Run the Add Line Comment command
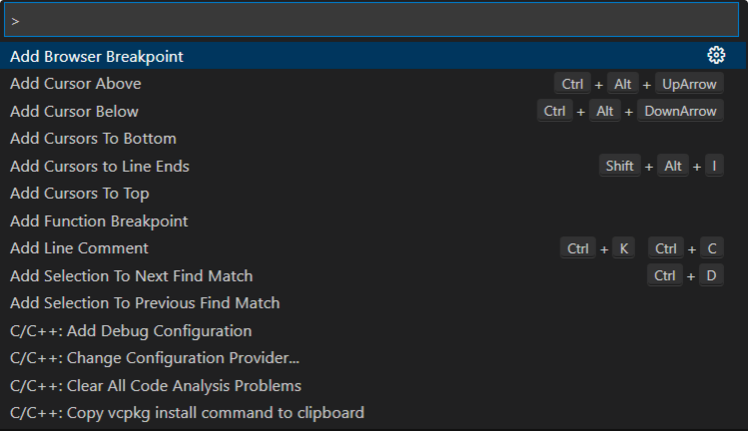The width and height of the screenshot is (748, 431). [79, 248]
